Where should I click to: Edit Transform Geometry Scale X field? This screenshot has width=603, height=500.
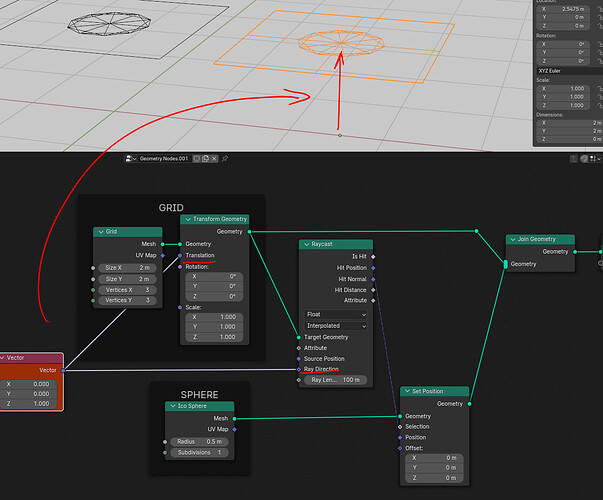[x=214, y=317]
